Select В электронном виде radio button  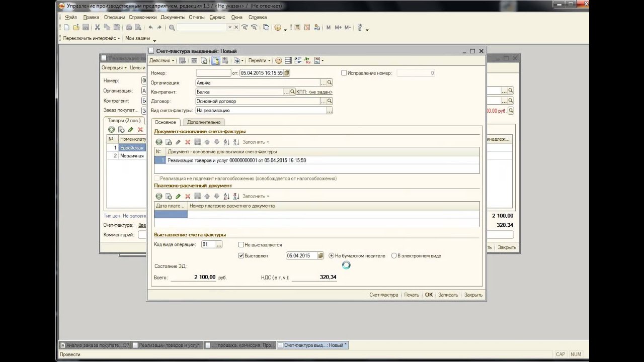tap(394, 256)
